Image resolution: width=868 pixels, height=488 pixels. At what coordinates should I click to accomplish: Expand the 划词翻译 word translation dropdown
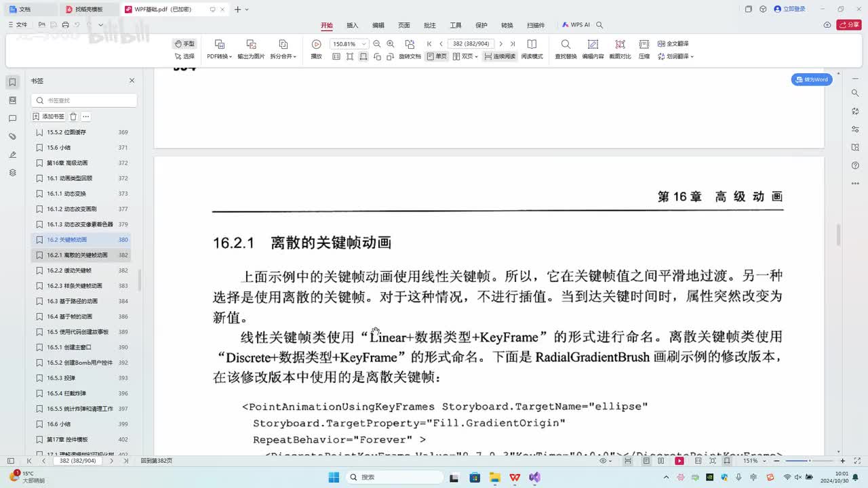pos(675,56)
